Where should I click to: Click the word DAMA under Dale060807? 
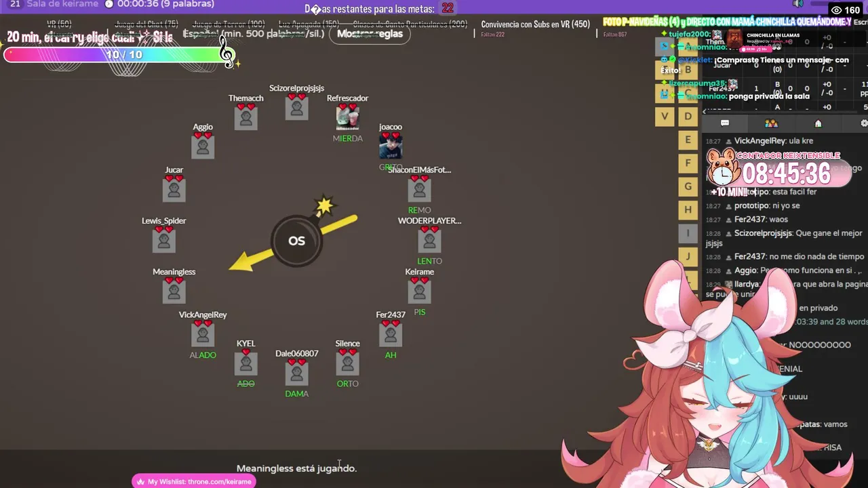296,394
